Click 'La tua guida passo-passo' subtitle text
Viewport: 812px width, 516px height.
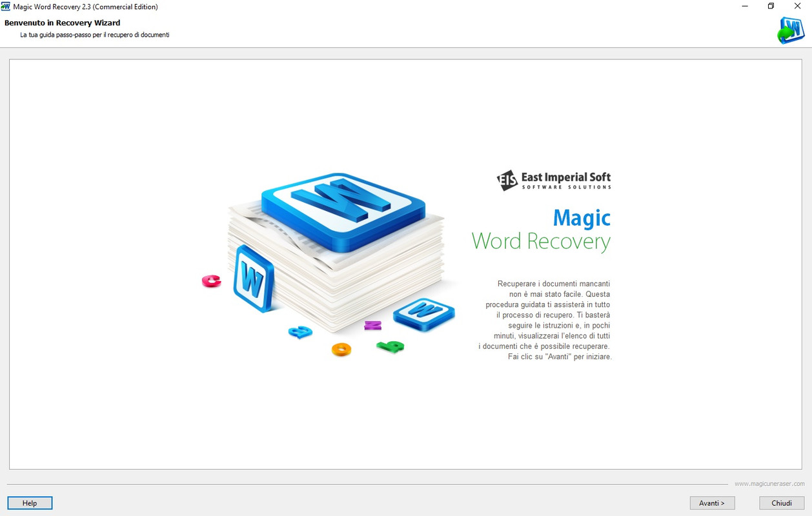[x=95, y=34]
